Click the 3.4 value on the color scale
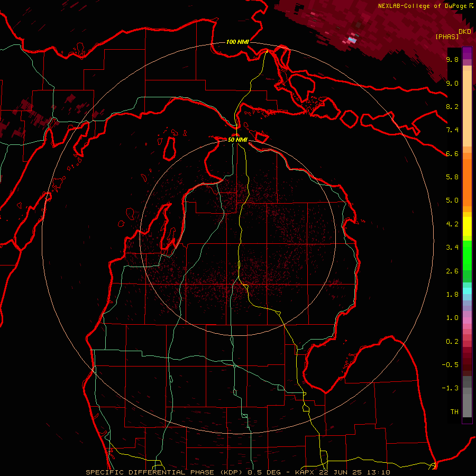The width and height of the screenshot is (476, 476). coord(452,248)
